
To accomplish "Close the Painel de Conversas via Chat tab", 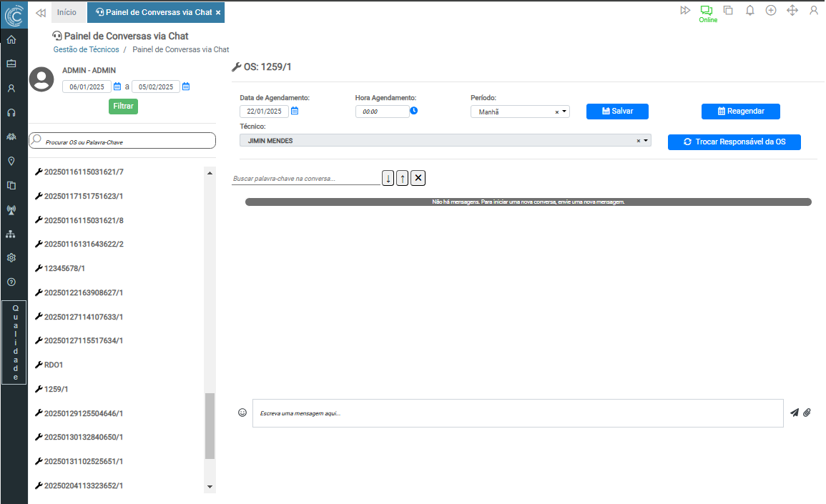I will coord(218,13).
